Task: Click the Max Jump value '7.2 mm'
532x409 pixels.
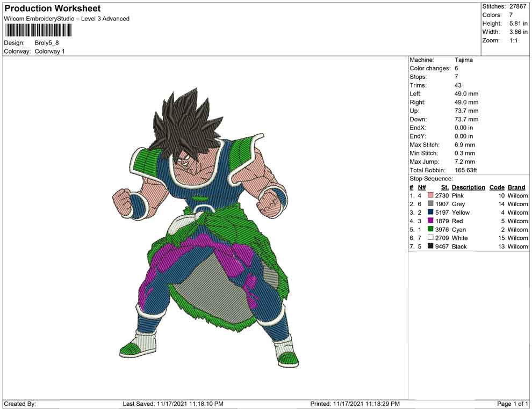Action: coord(465,162)
